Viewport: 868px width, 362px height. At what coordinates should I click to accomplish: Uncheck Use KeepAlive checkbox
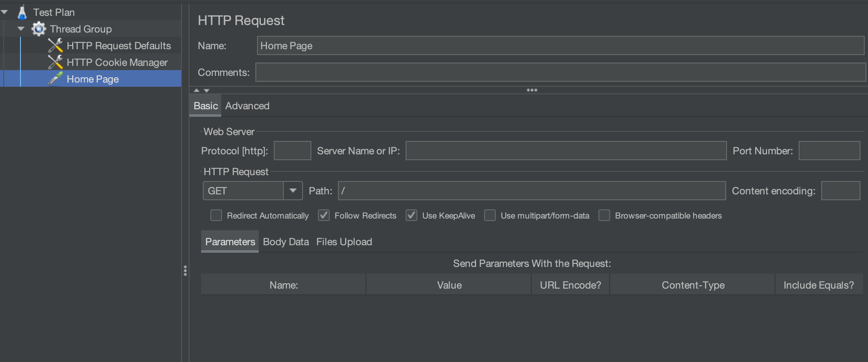pos(411,215)
